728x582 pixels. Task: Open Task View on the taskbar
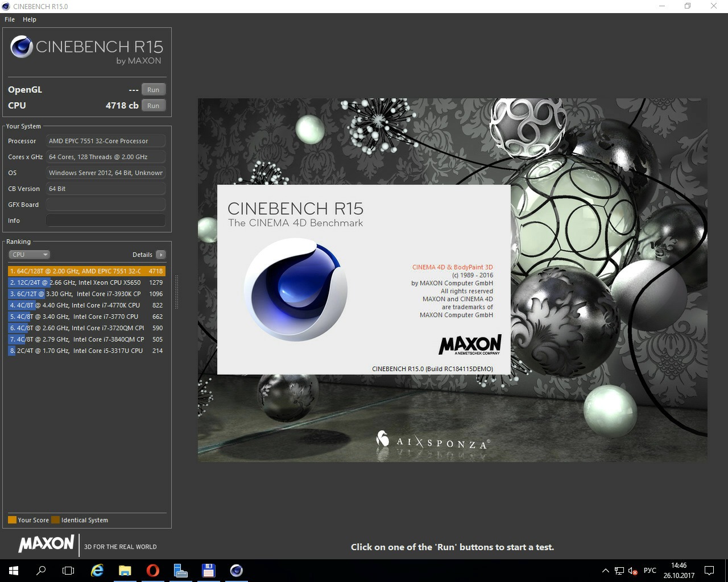pyautogui.click(x=68, y=571)
